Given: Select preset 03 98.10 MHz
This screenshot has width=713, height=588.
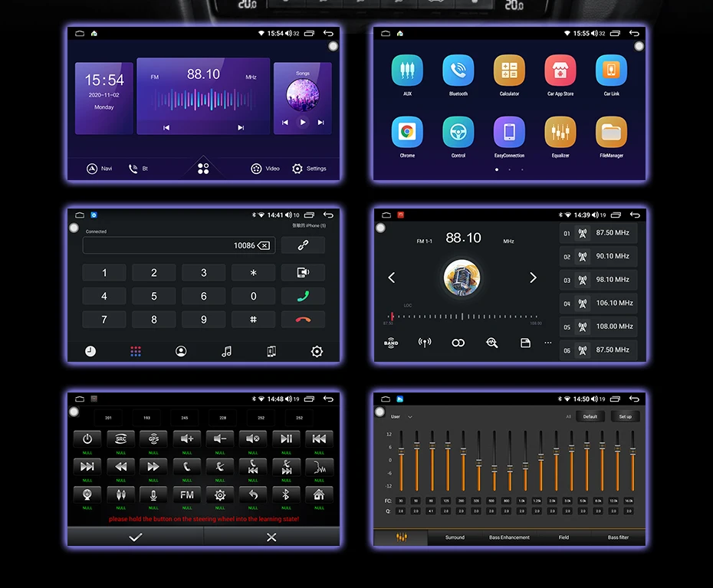Looking at the screenshot, I should pos(598,280).
